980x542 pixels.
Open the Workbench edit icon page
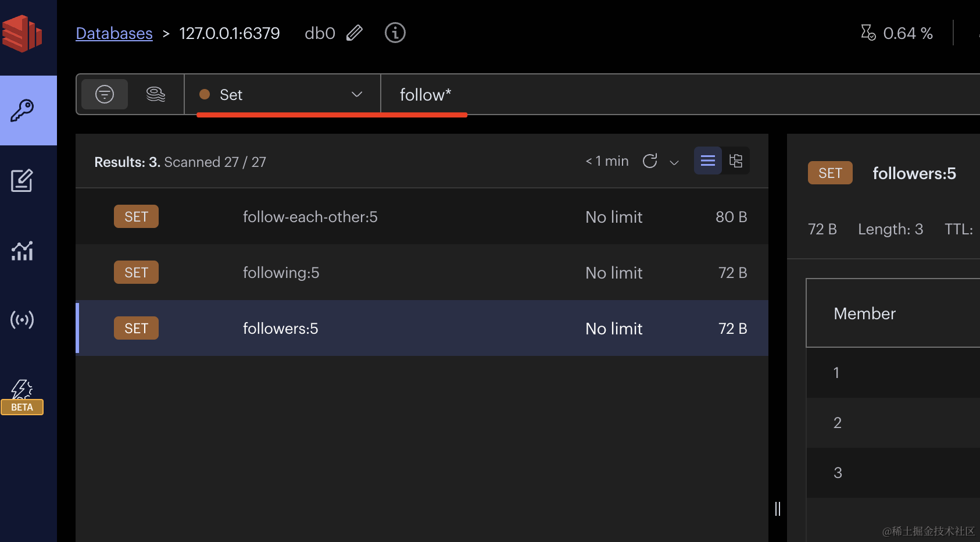22,180
